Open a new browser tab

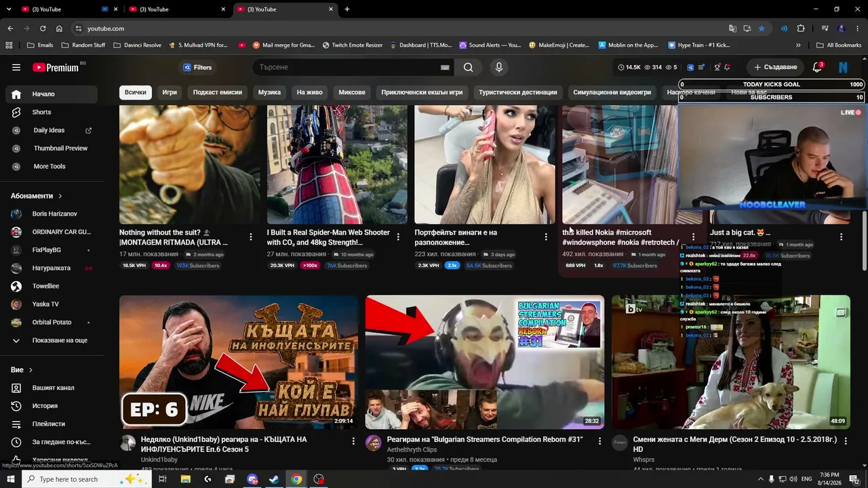point(347,9)
